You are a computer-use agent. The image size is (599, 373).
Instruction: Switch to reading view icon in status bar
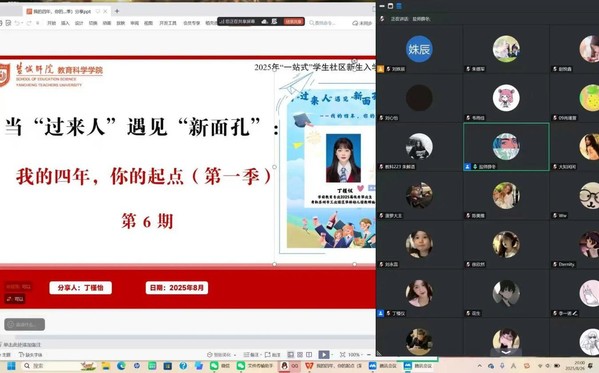[309, 355]
